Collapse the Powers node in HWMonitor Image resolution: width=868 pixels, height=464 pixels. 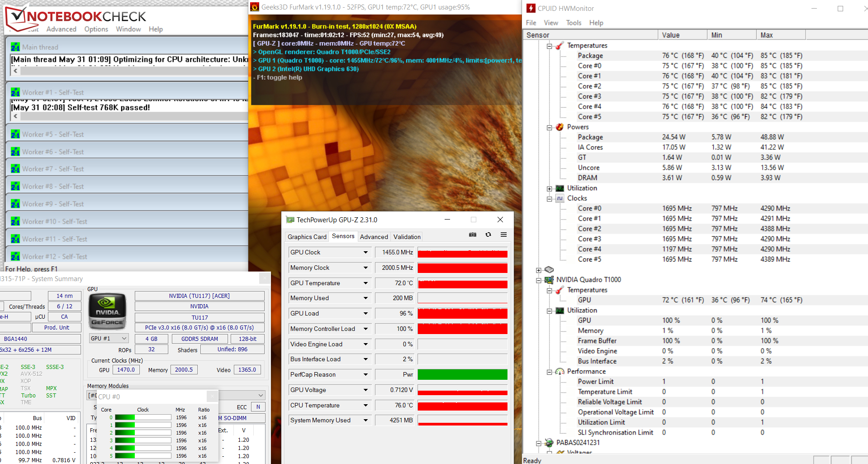[x=549, y=127]
